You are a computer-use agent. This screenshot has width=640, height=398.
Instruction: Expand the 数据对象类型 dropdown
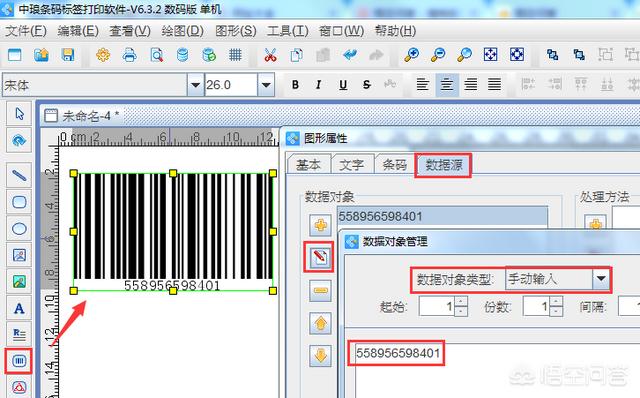[x=601, y=279]
